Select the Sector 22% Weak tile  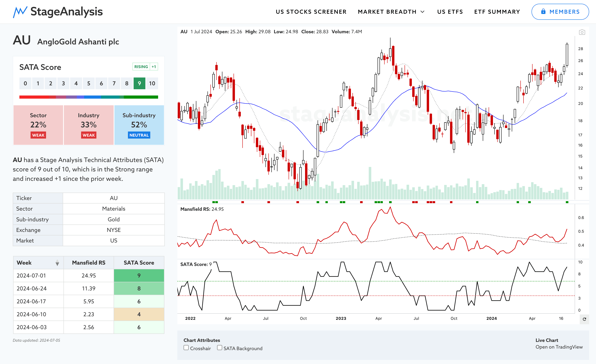38,125
